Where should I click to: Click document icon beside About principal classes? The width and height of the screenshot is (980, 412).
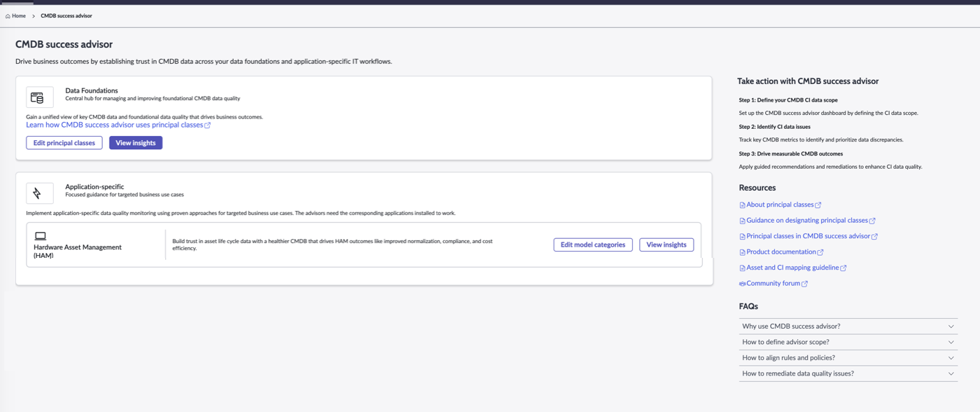click(743, 205)
